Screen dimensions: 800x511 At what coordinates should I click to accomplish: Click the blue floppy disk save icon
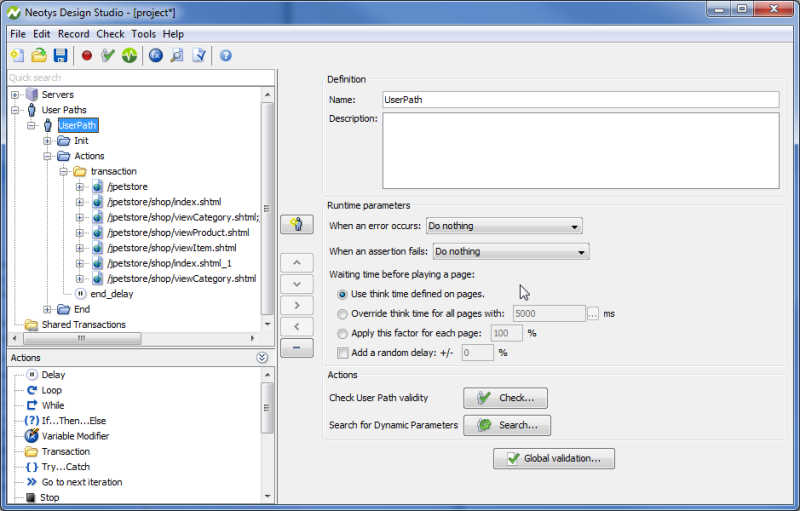pyautogui.click(x=61, y=56)
